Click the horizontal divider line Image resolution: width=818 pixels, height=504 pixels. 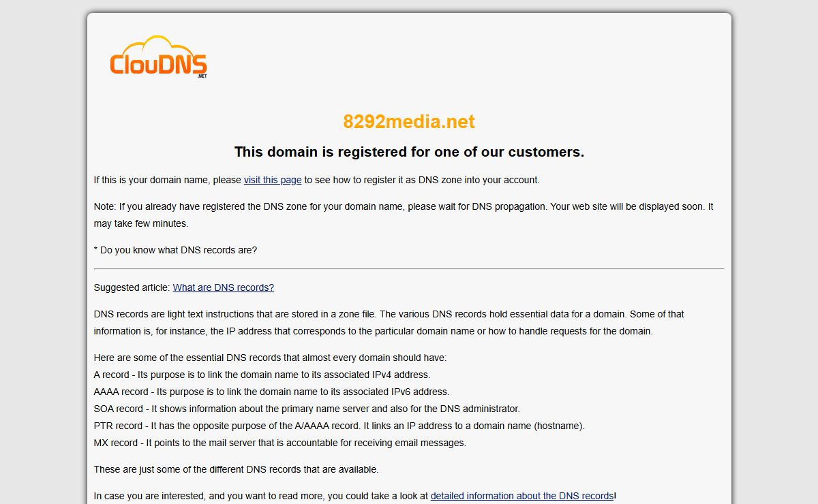[x=409, y=268]
